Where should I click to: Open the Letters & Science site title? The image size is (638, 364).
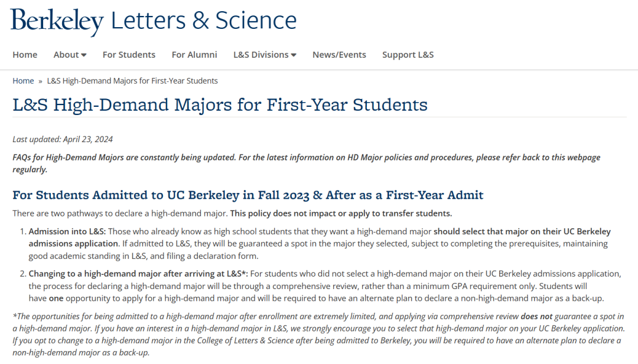pyautogui.click(x=203, y=20)
